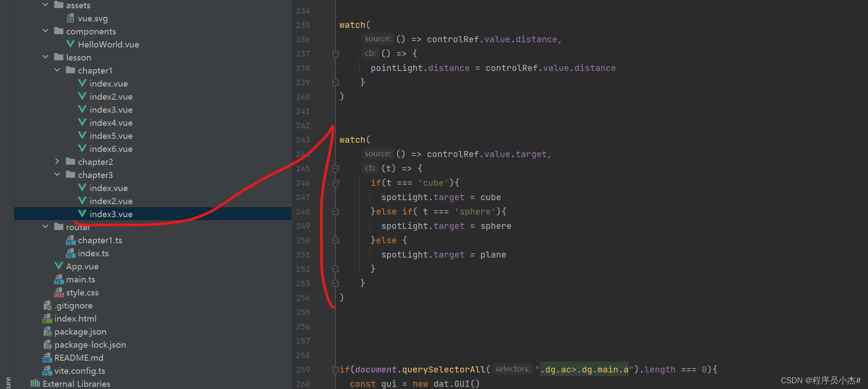Collapse the chapter1 folder chevron
This screenshot has width=868, height=389.
tap(57, 70)
